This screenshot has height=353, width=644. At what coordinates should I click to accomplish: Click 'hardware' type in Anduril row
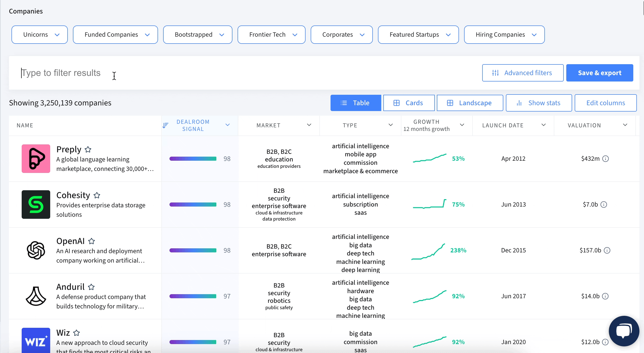[360, 291]
